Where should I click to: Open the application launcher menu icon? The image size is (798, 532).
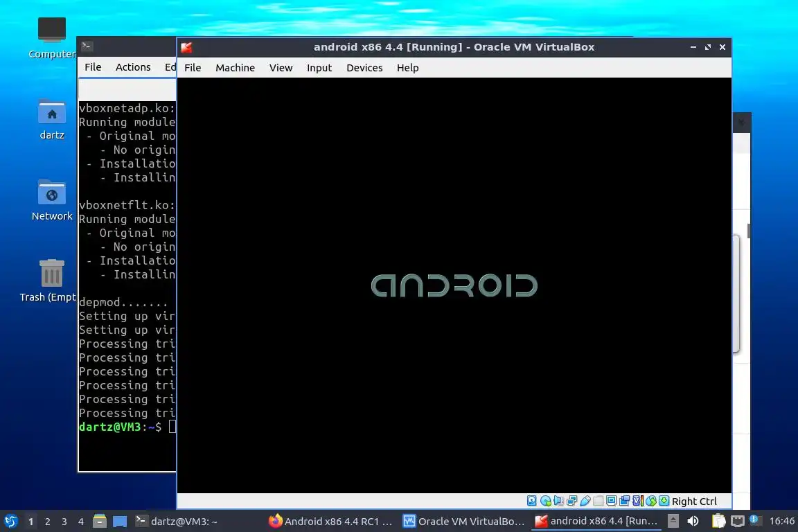tap(10, 522)
